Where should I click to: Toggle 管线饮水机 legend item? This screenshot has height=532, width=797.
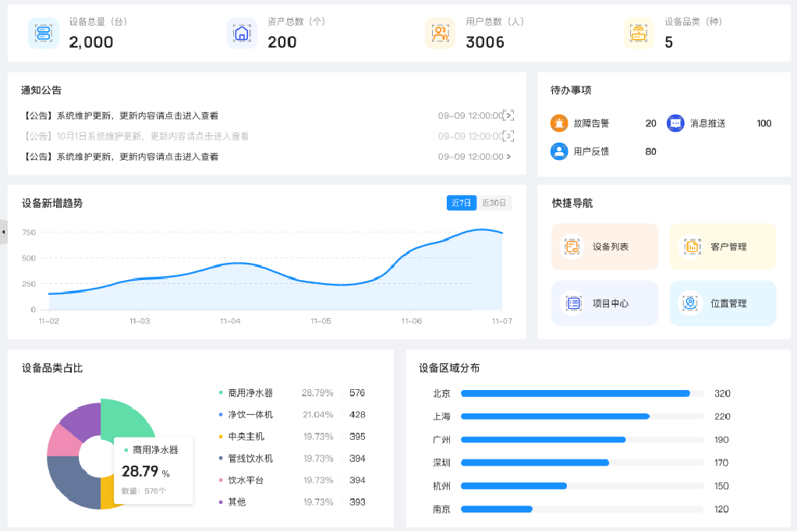pos(246,458)
